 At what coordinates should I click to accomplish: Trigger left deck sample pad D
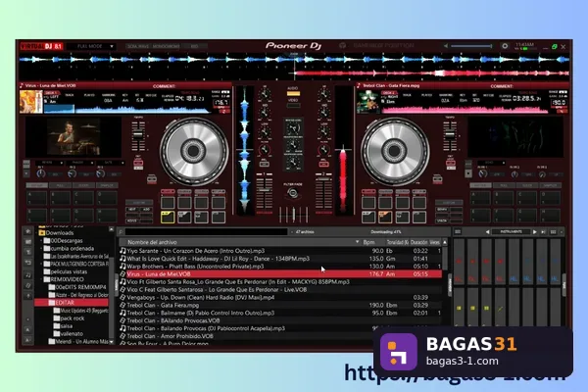pos(107,198)
